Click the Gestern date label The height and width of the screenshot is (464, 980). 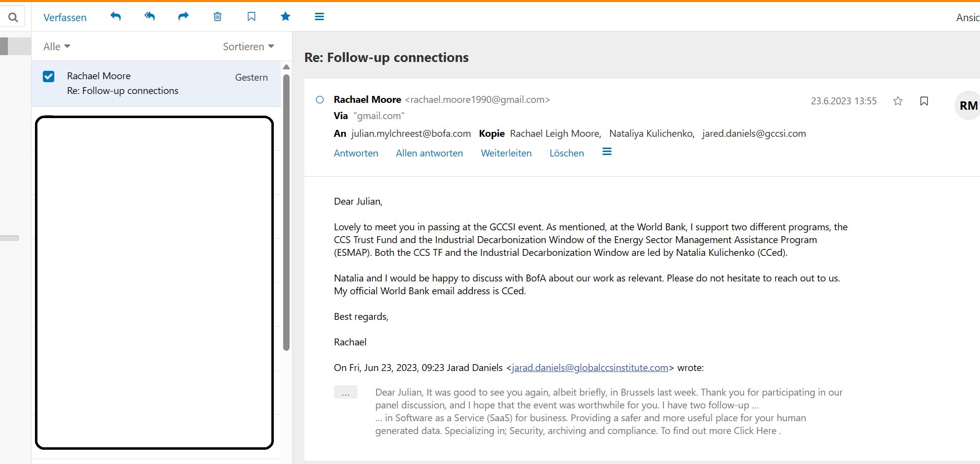click(251, 77)
